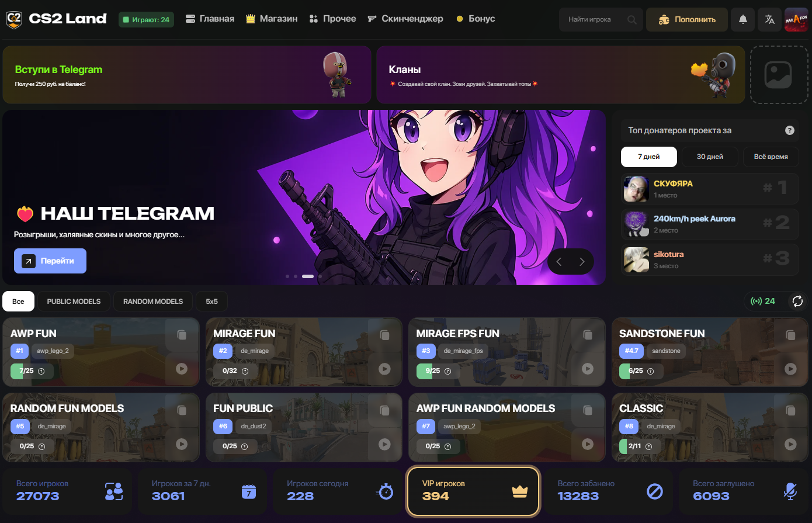Image resolution: width=812 pixels, height=523 pixels.
Task: Copy the AWP FUN server address
Action: tap(182, 335)
